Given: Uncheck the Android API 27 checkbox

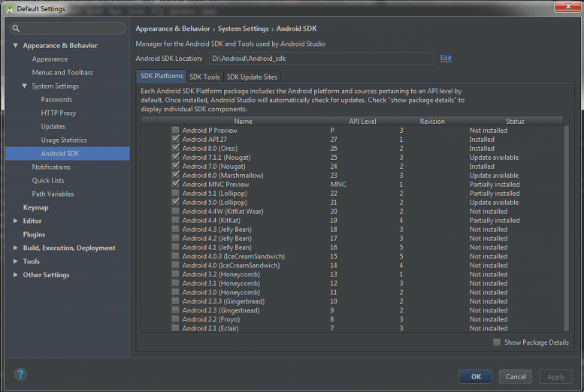Looking at the screenshot, I should point(175,139).
